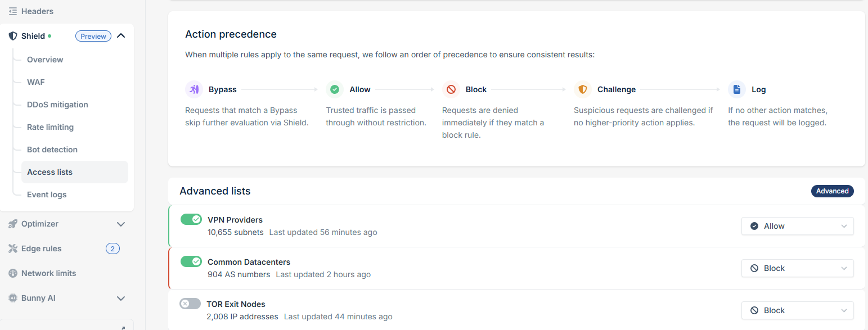
Task: Click the Advanced badge button
Action: (x=832, y=191)
